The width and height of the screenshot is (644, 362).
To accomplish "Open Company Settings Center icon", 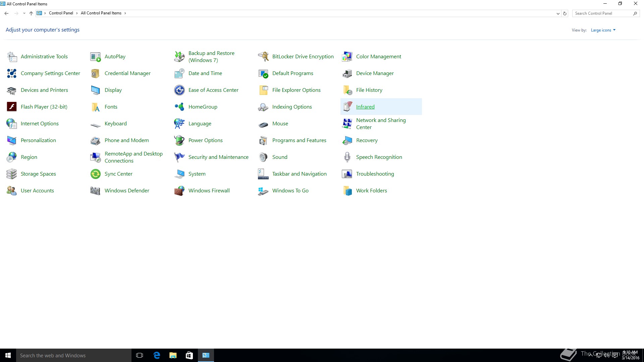I will [12, 73].
